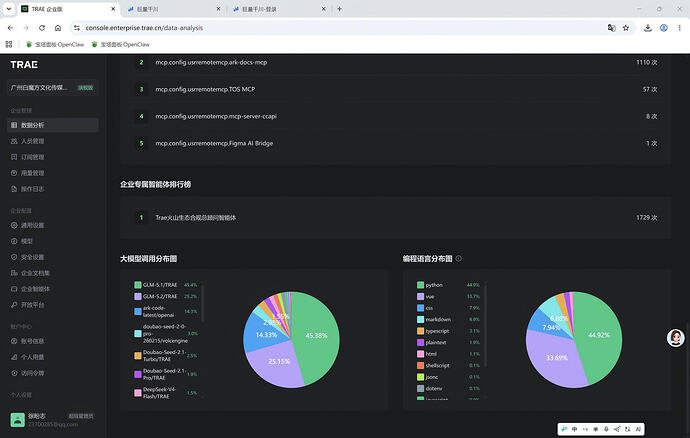
Task: Click the browser home icon
Action: (58, 28)
